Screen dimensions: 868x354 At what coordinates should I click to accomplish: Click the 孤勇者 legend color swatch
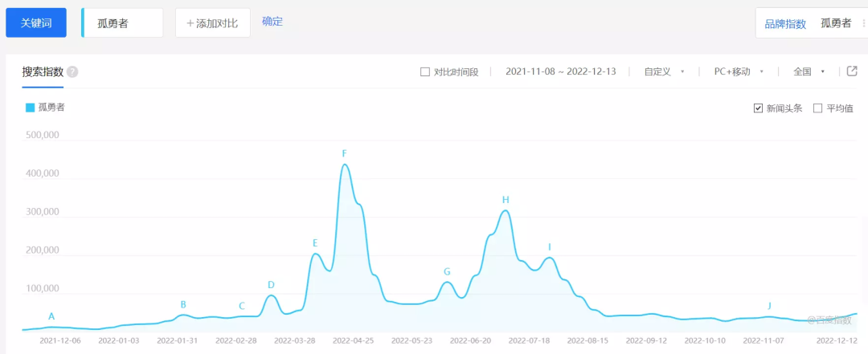coord(31,108)
